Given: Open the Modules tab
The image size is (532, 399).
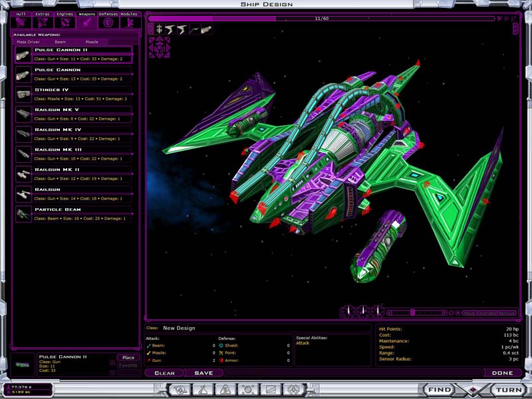Looking at the screenshot, I should click(x=130, y=21).
